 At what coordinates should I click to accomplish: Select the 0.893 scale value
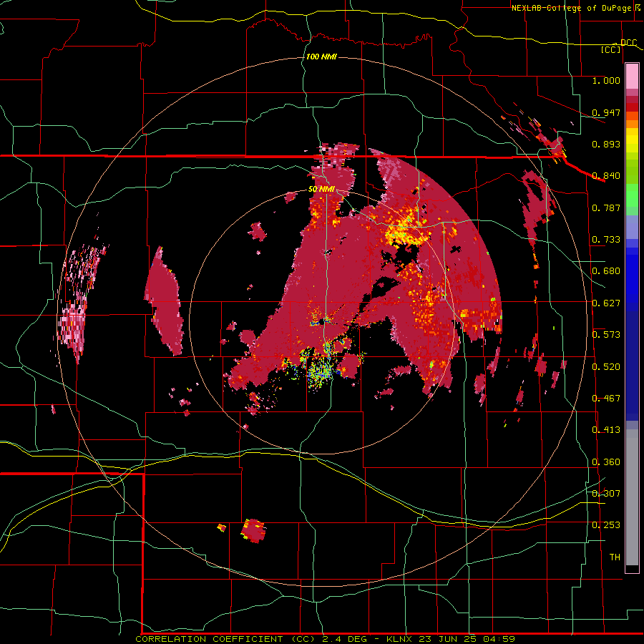pos(606,144)
